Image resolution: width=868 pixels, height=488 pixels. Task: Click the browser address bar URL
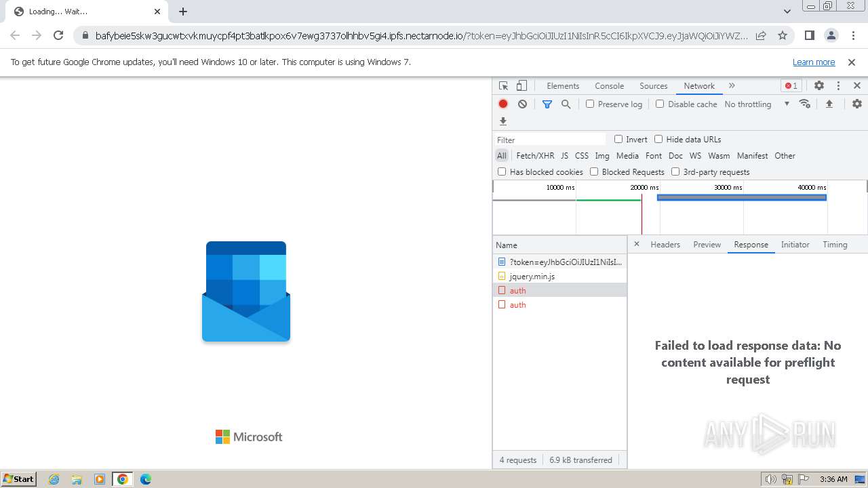point(422,36)
